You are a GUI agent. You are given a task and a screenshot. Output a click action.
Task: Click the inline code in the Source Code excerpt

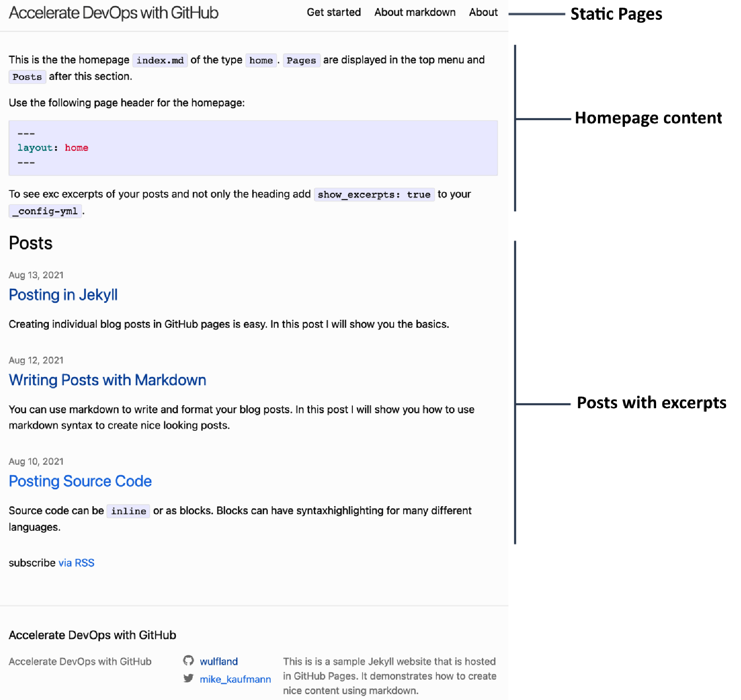tap(128, 511)
